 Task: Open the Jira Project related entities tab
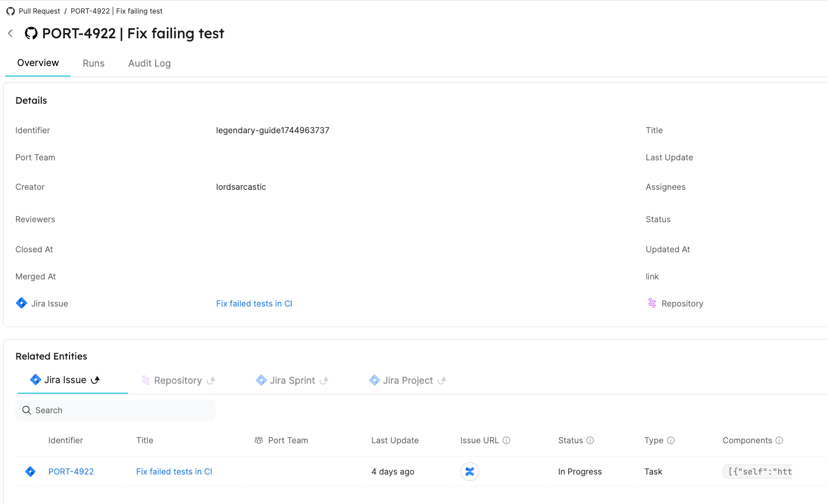pyautogui.click(x=407, y=380)
